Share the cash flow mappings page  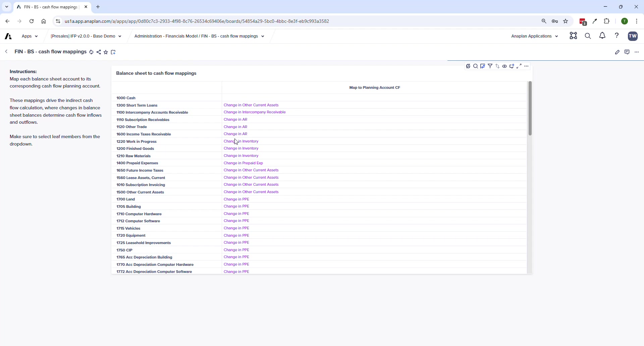[99, 52]
